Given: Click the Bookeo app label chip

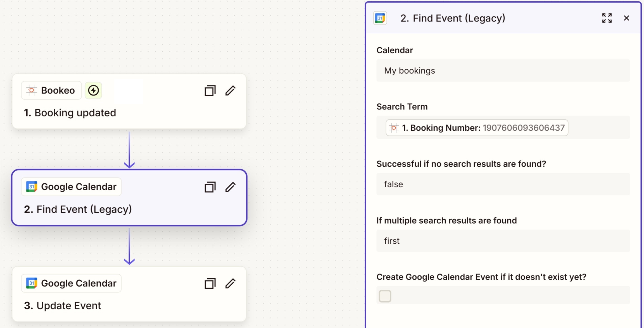Looking at the screenshot, I should pos(51,90).
